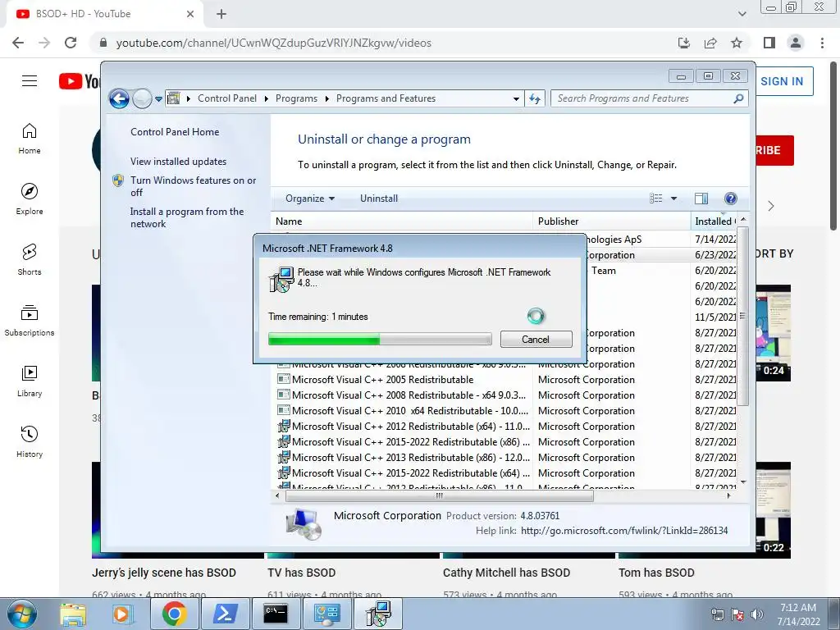Sort by the Installed On column header
The width and height of the screenshot is (840, 630).
pyautogui.click(x=714, y=221)
